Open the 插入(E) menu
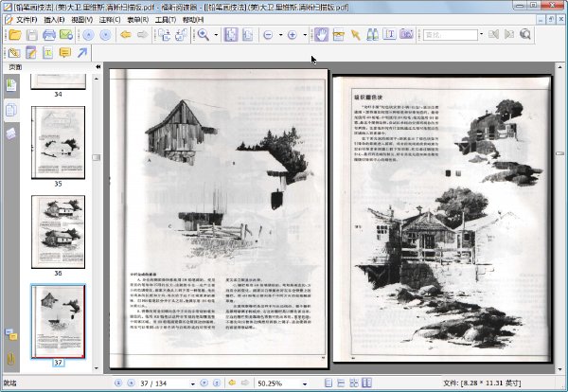This screenshot has width=568, height=392. 54,20
